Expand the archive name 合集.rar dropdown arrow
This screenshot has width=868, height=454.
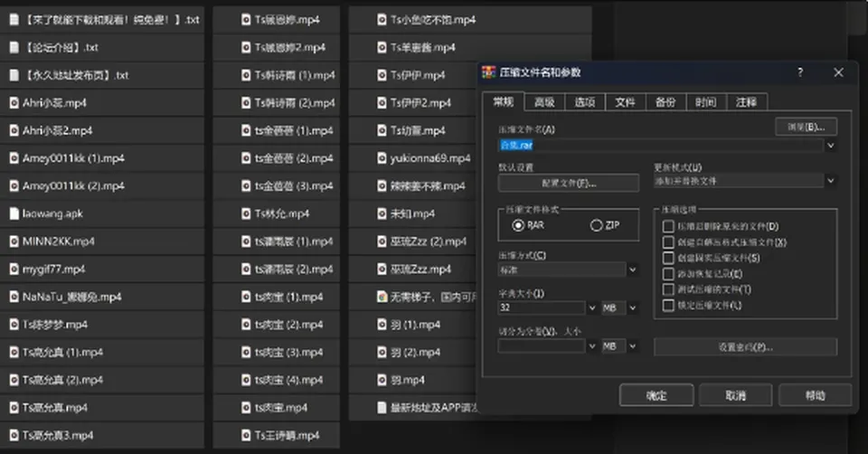click(830, 146)
